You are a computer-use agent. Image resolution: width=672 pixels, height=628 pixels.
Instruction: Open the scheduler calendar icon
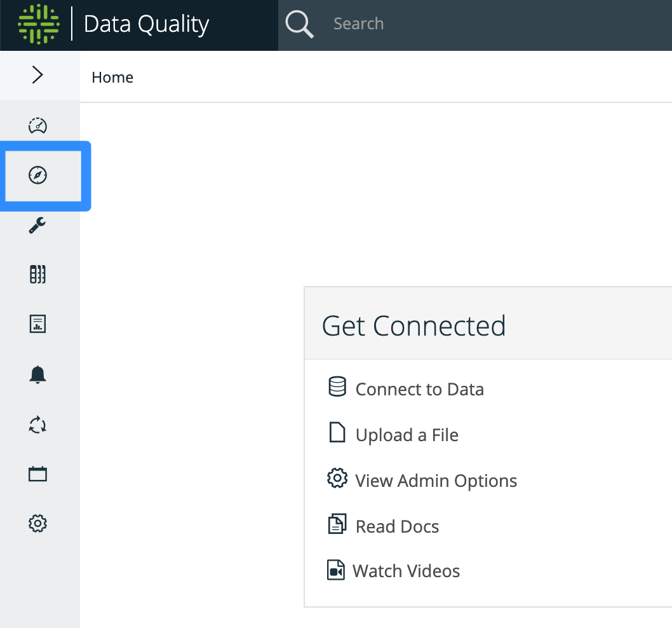tap(38, 474)
